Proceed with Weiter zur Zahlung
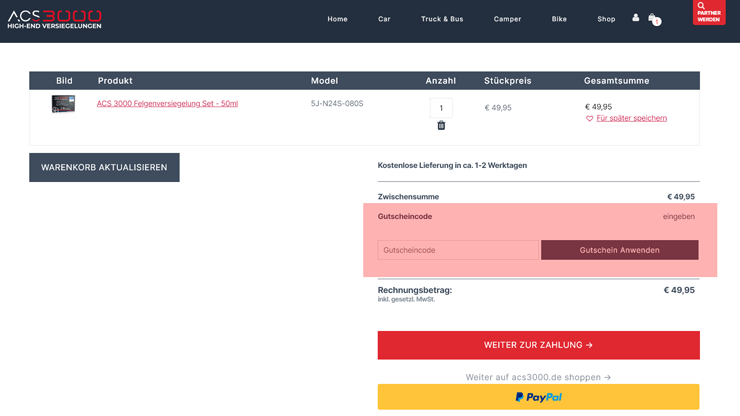Image resolution: width=740 pixels, height=416 pixels. click(x=538, y=345)
